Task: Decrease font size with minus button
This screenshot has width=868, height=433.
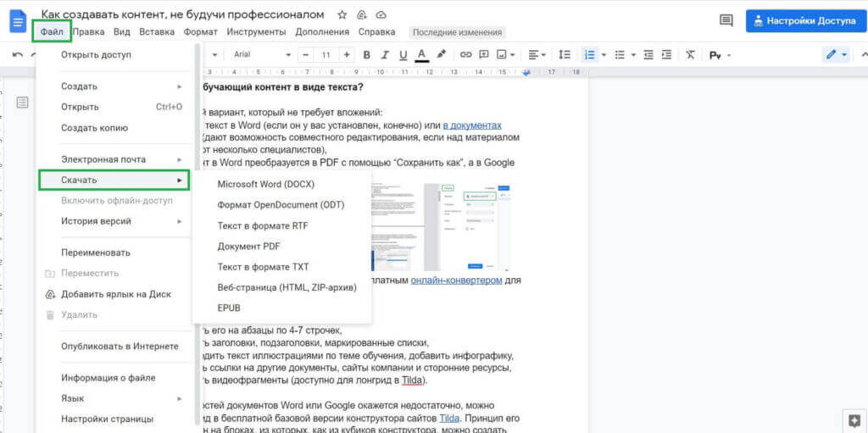Action: (305, 55)
